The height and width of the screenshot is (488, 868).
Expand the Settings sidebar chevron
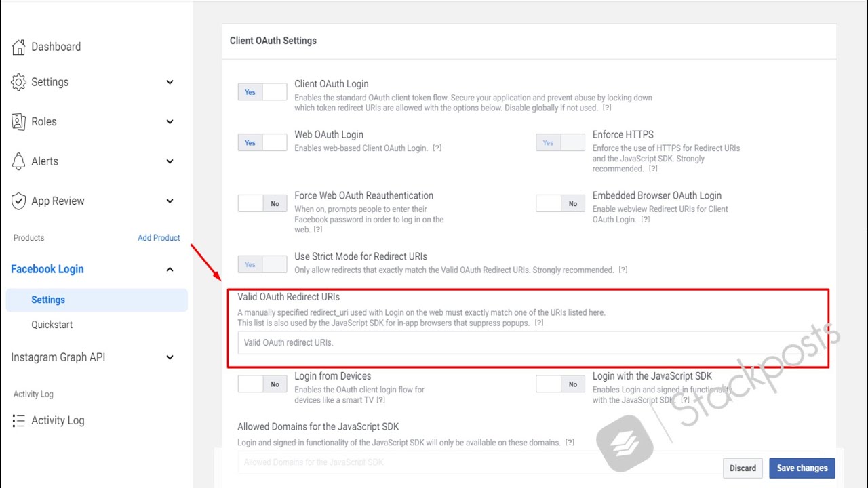coord(170,82)
